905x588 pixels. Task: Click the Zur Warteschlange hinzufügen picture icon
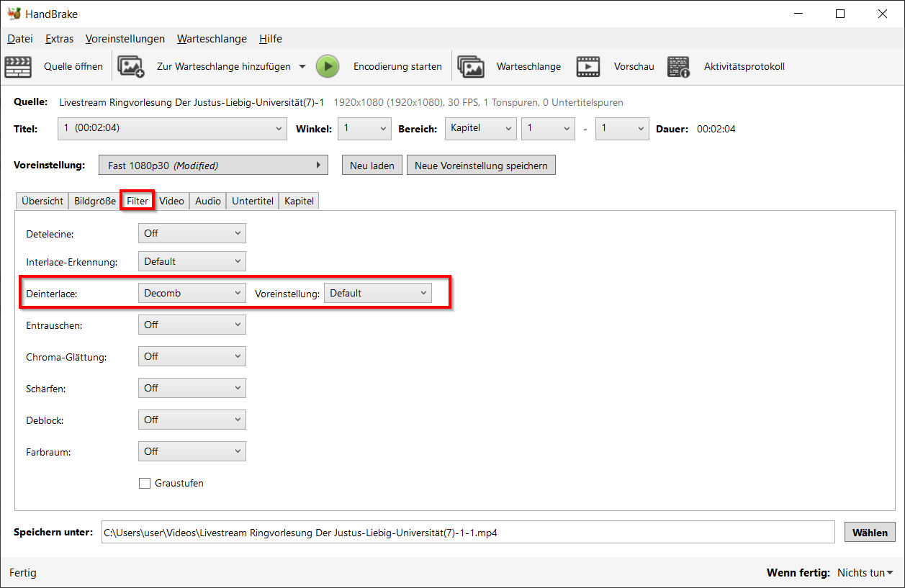click(x=131, y=67)
